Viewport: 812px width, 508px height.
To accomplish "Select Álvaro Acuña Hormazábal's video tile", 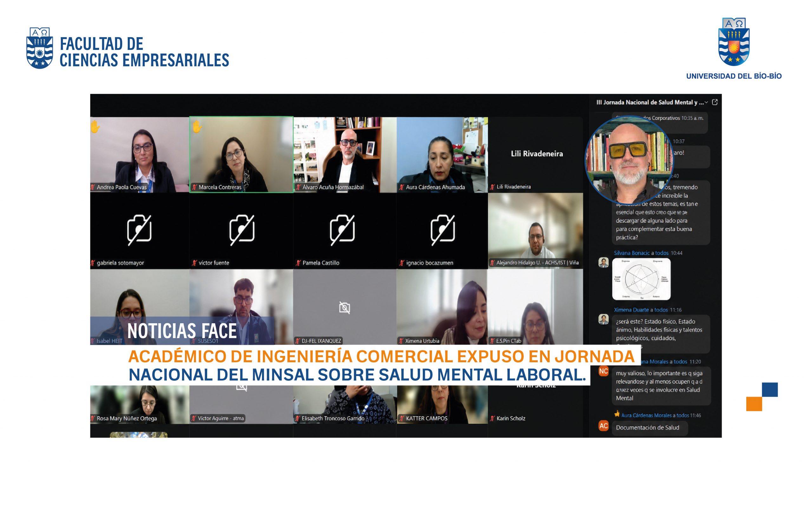I will pyautogui.click(x=345, y=155).
